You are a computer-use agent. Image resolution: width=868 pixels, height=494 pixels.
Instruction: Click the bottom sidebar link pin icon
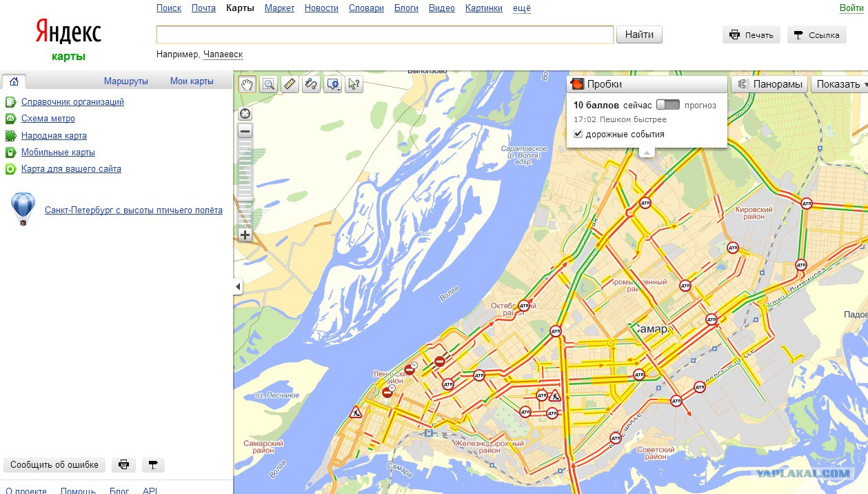(153, 465)
